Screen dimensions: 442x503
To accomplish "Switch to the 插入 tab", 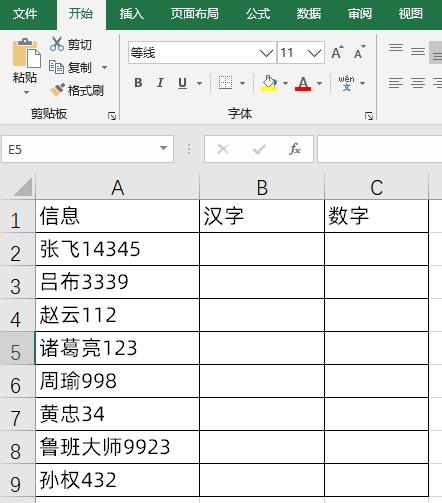I will click(x=132, y=14).
